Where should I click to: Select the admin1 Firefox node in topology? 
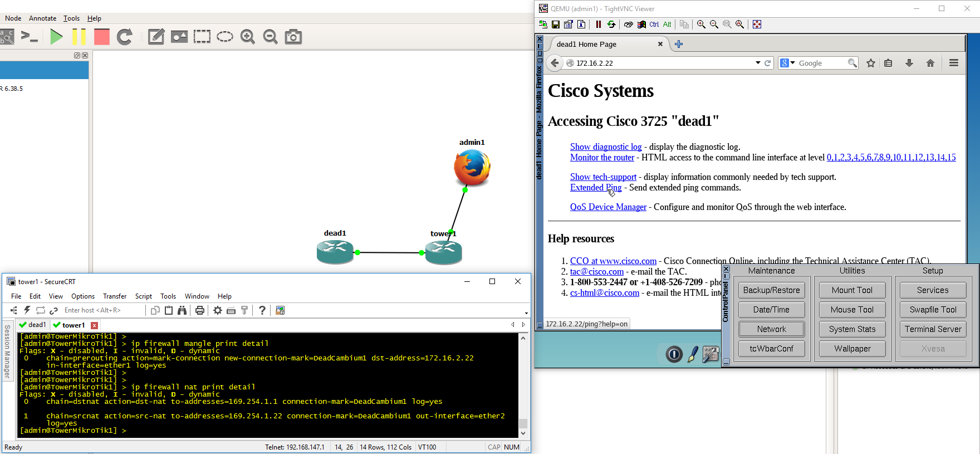pos(472,167)
